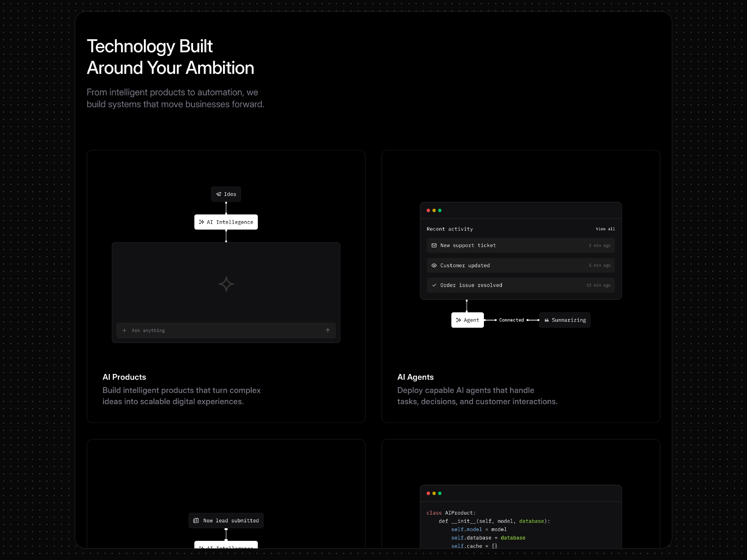Click the quote icon beside Summarizing
Image resolution: width=747 pixels, height=560 pixels.
546,320
